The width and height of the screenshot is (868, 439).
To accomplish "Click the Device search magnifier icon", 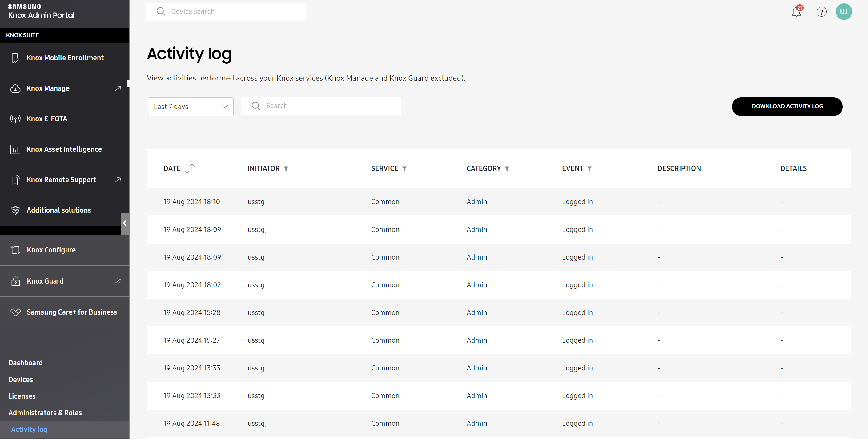I will pos(161,11).
